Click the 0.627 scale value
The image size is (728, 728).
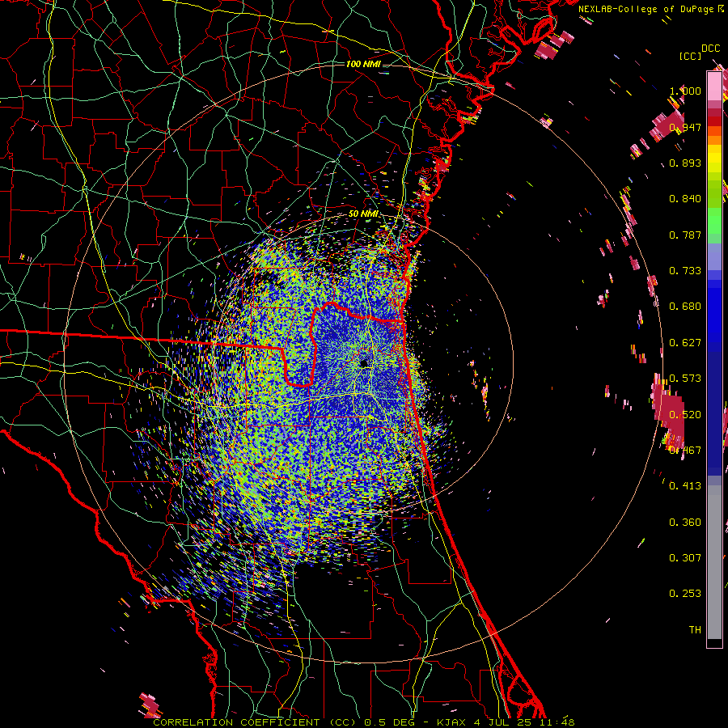pos(685,343)
